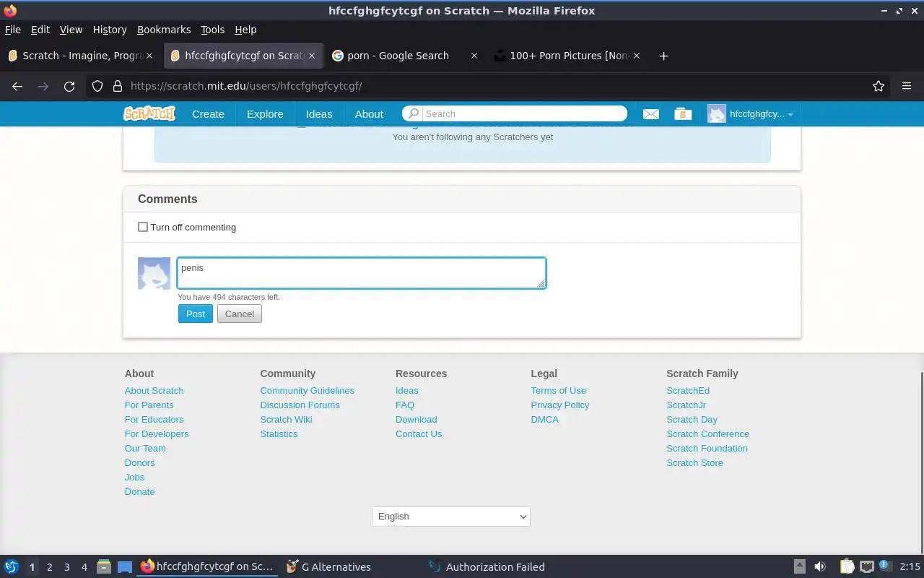Viewport: 924px width, 578px height.
Task: Click the update notifier tray icon
Action: coord(885,566)
